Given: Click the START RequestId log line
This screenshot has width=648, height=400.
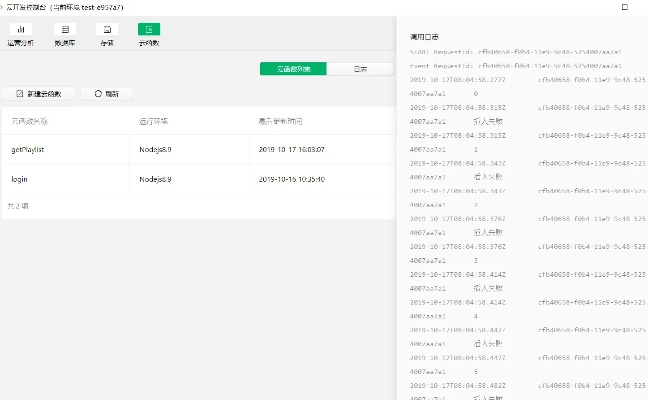Looking at the screenshot, I should pyautogui.click(x=516, y=52).
